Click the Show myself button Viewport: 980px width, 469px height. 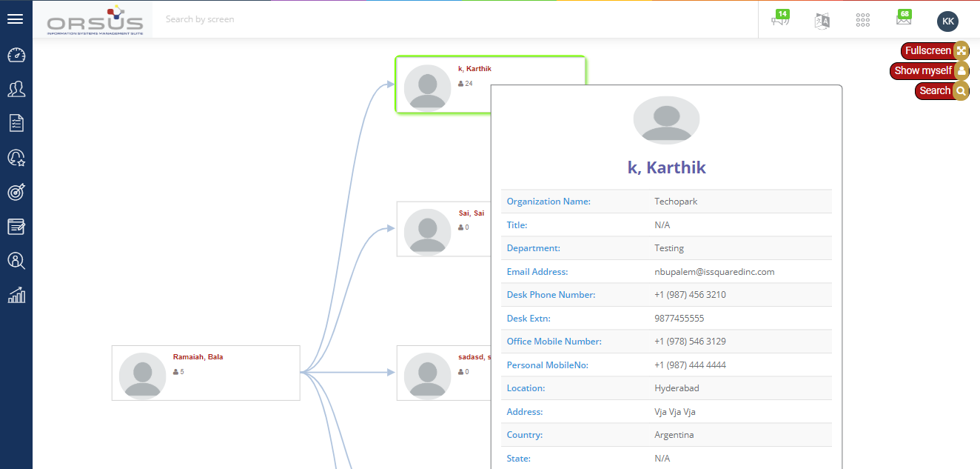(x=924, y=70)
